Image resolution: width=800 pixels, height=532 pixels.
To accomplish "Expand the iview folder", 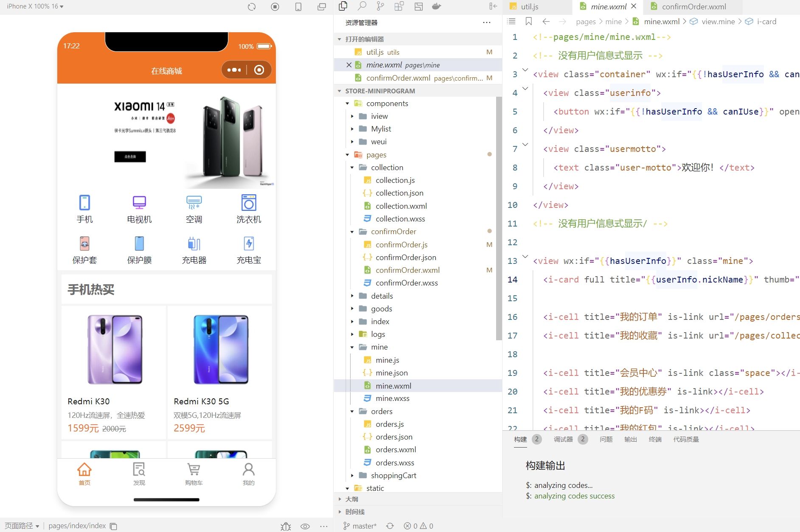I will point(352,116).
